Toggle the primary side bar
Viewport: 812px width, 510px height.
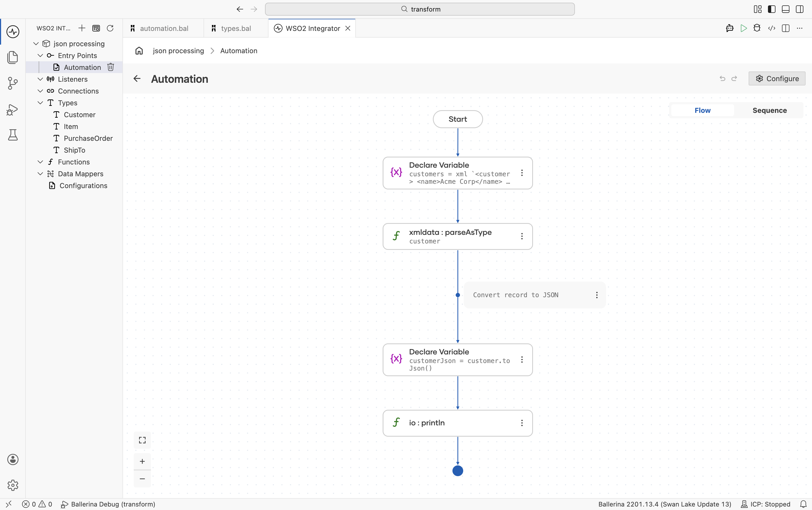[771, 9]
